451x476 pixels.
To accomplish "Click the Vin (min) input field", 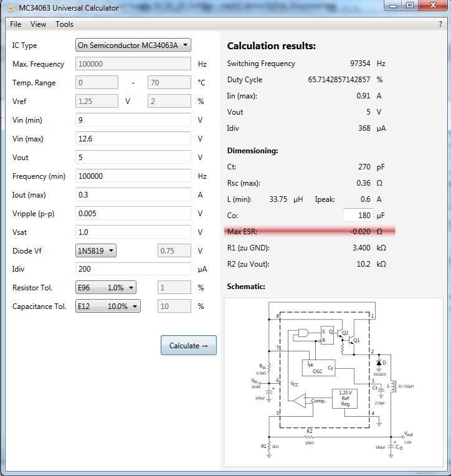I will [x=133, y=120].
